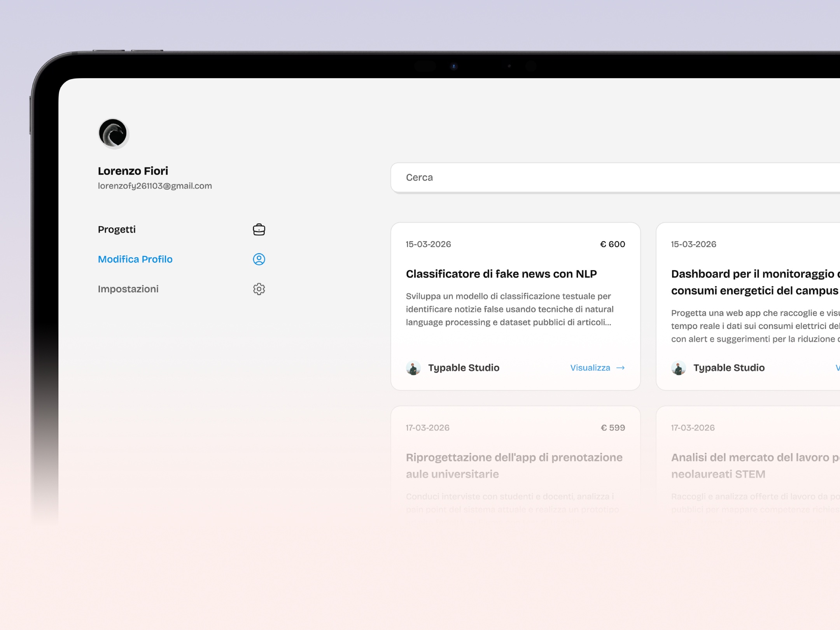Click Typable Studio avatar on fake news card
The height and width of the screenshot is (630, 840).
click(x=413, y=368)
